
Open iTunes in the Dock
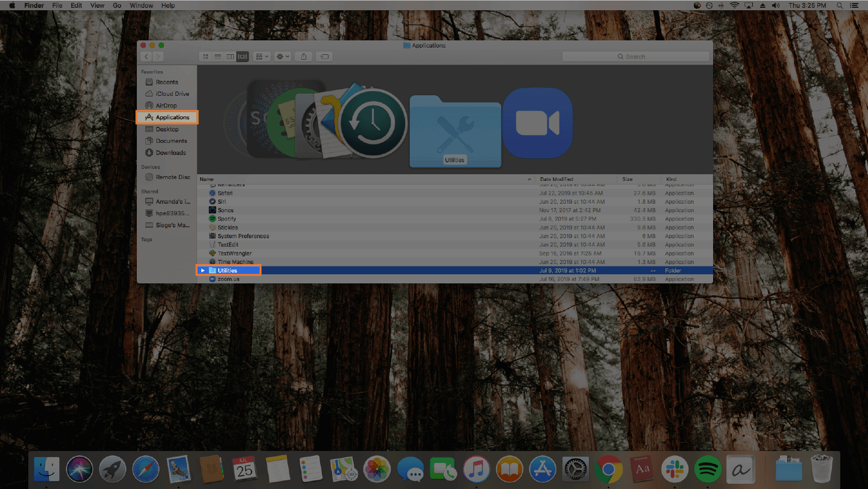click(476, 468)
